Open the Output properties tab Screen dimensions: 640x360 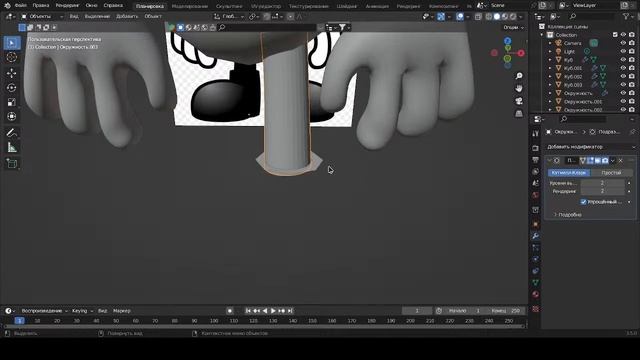click(536, 160)
